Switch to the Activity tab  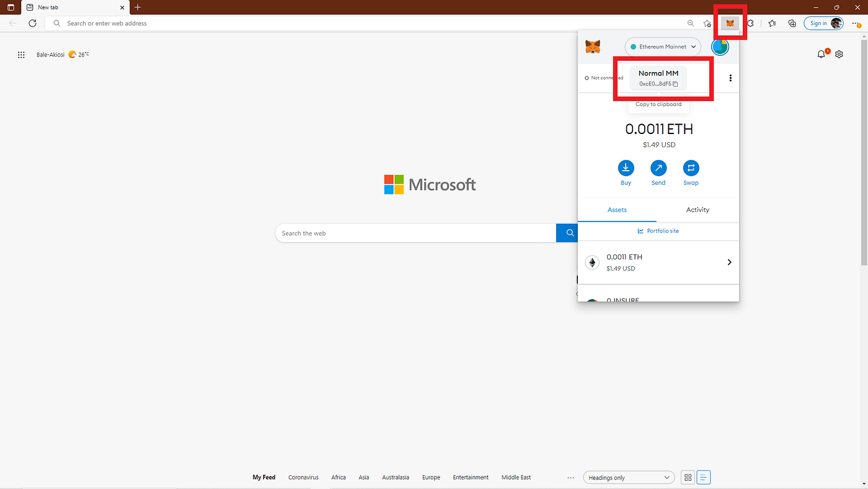coord(697,210)
